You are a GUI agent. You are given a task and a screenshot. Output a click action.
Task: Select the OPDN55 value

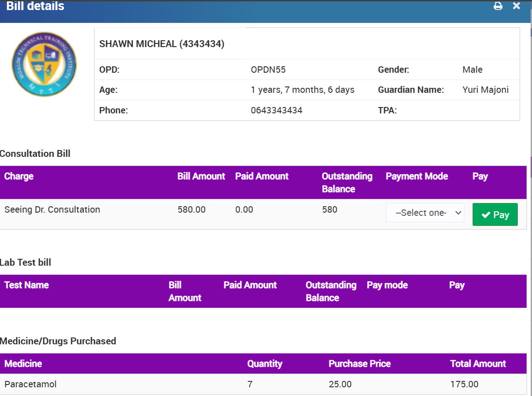[268, 70]
